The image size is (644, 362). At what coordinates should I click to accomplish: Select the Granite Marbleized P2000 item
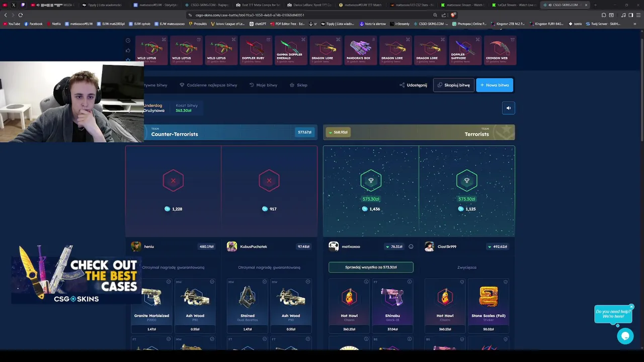pos(151,306)
